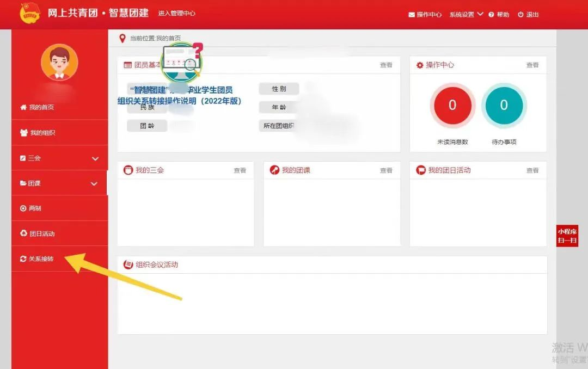Viewport: 588px width, 369px height.
Task: Click the 组织会议活动 panel icon
Action: pyautogui.click(x=128, y=265)
